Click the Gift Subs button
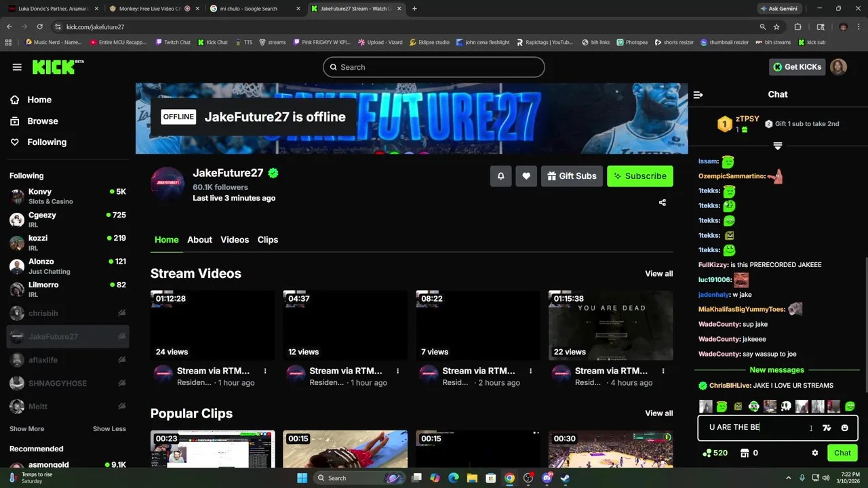This screenshot has width=868, height=488. tap(572, 176)
